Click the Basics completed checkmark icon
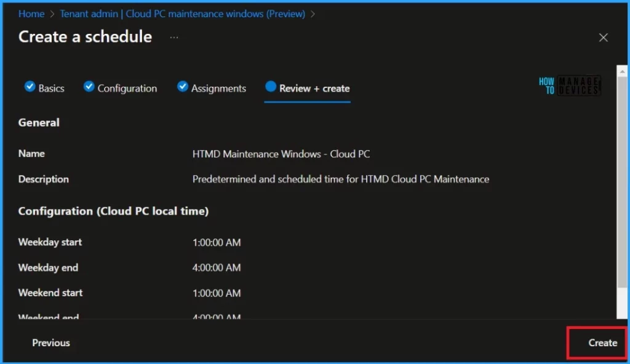This screenshot has height=364, width=630. tap(30, 86)
